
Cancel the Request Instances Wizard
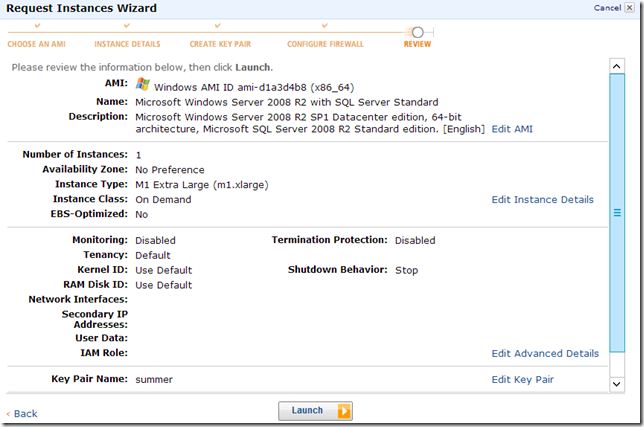(x=607, y=8)
